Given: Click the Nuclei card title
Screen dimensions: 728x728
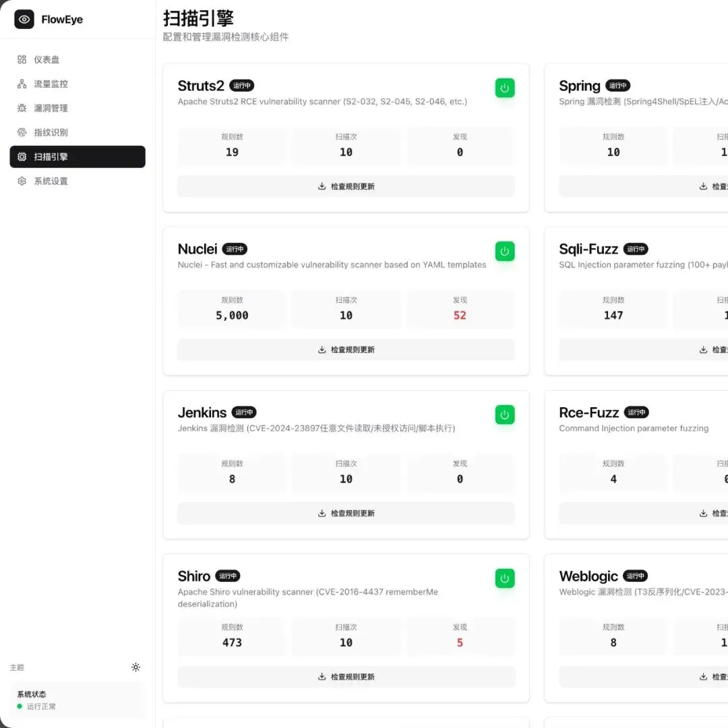Looking at the screenshot, I should [198, 249].
